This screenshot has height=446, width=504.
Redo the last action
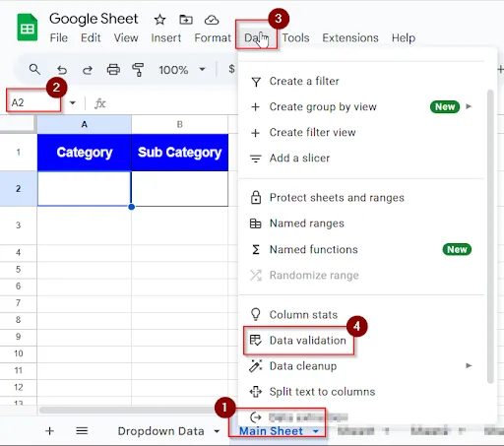88,70
